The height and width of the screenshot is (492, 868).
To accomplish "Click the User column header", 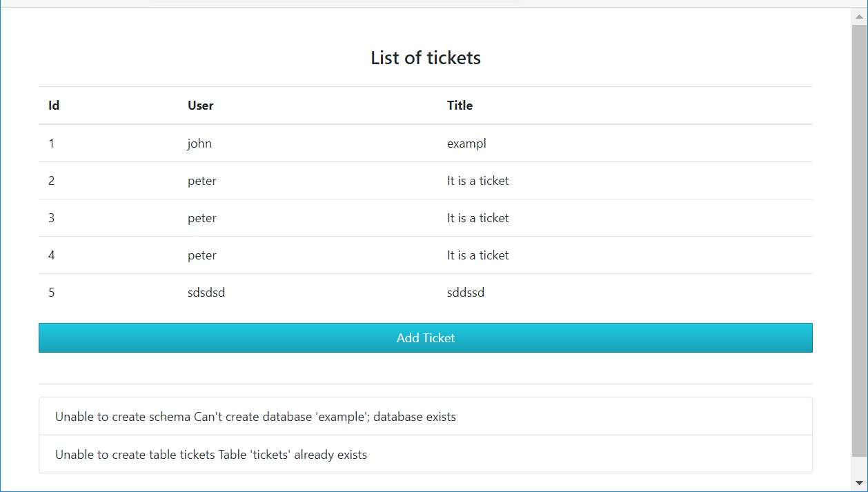I will 200,106.
